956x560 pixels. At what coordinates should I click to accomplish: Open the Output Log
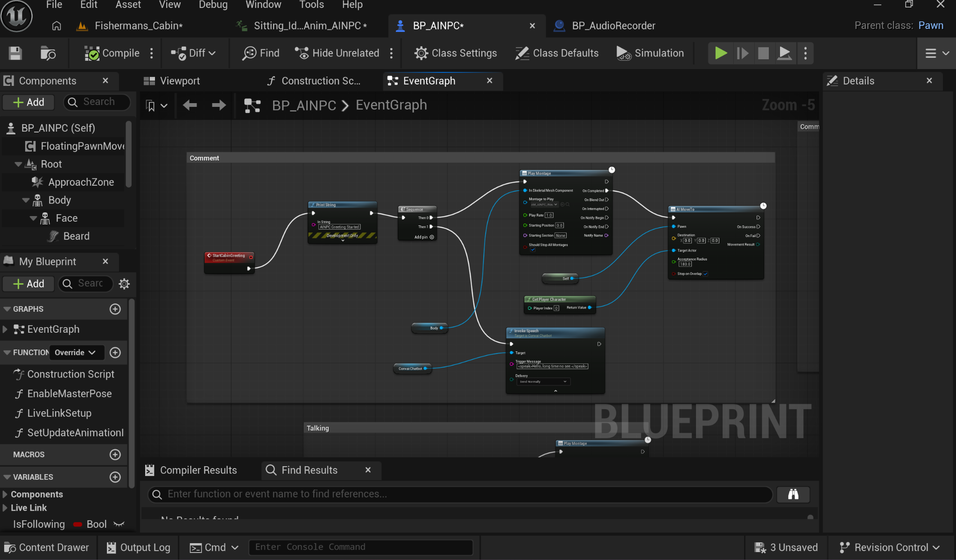[138, 547]
